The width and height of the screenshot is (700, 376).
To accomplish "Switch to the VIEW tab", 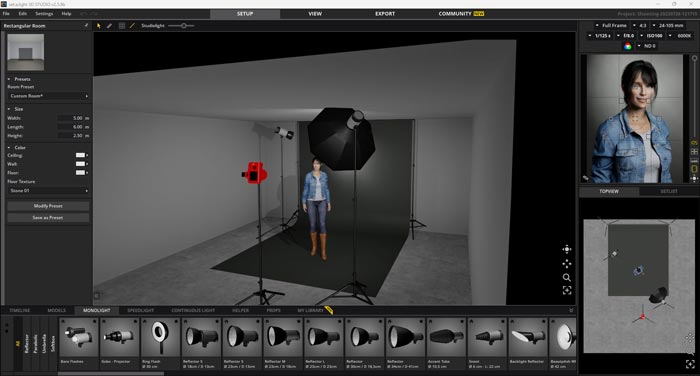I will (315, 14).
